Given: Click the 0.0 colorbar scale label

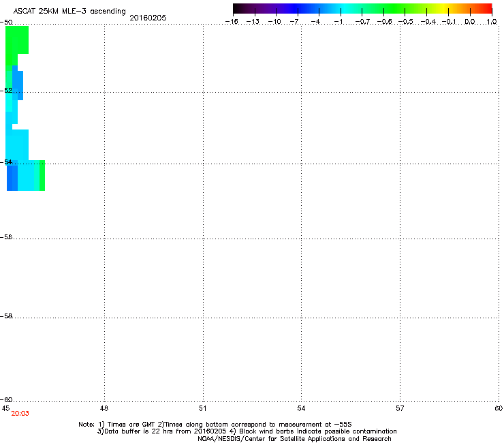Looking at the screenshot, I should 470,22.
